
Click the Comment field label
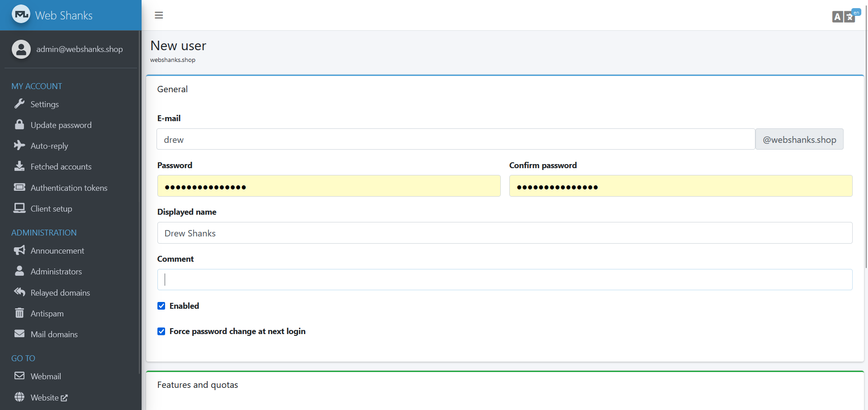click(175, 259)
